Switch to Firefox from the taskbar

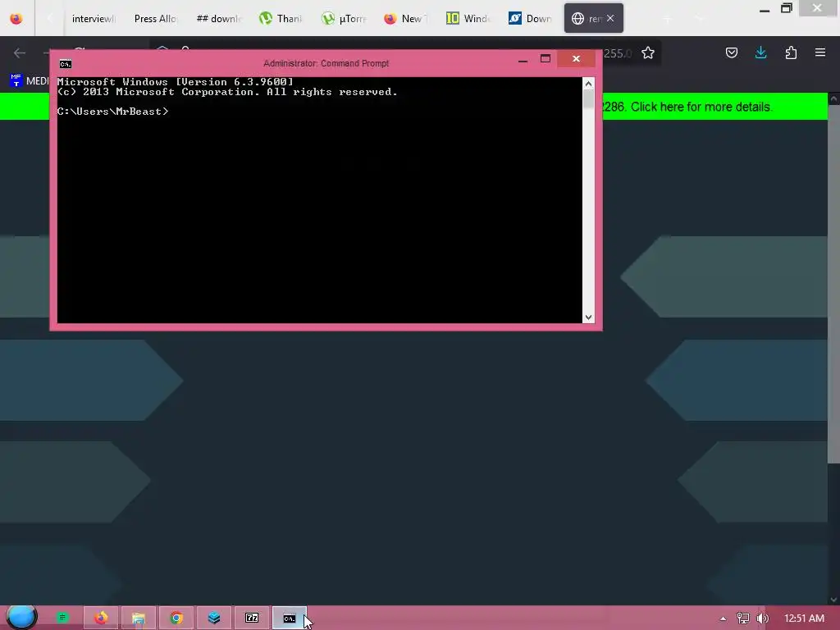click(x=101, y=618)
